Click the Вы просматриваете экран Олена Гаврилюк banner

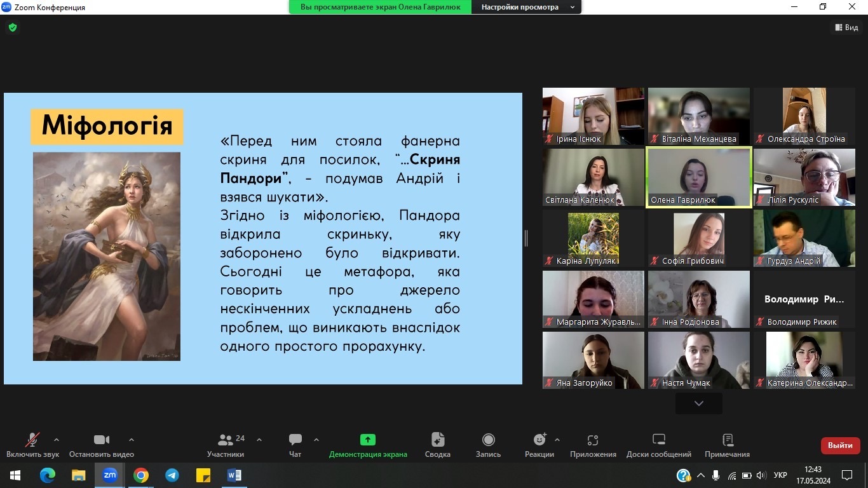pos(380,7)
